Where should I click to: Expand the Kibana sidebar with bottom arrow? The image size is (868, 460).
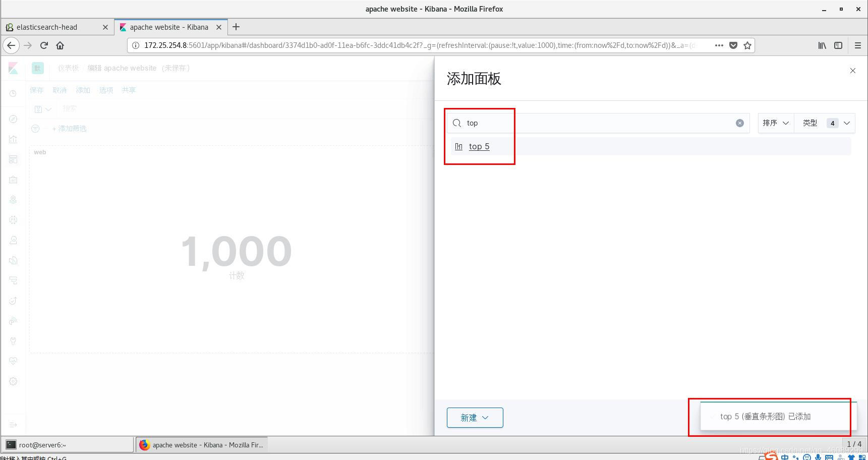(x=13, y=425)
